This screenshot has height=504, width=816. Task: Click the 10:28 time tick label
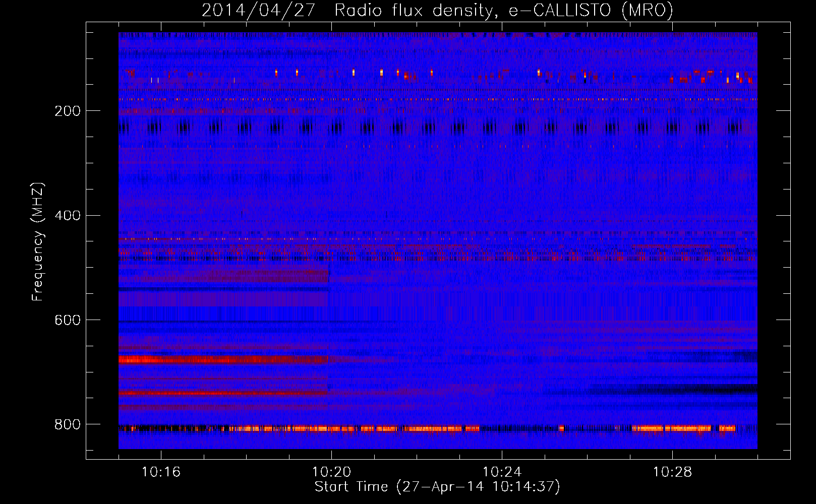click(x=673, y=472)
